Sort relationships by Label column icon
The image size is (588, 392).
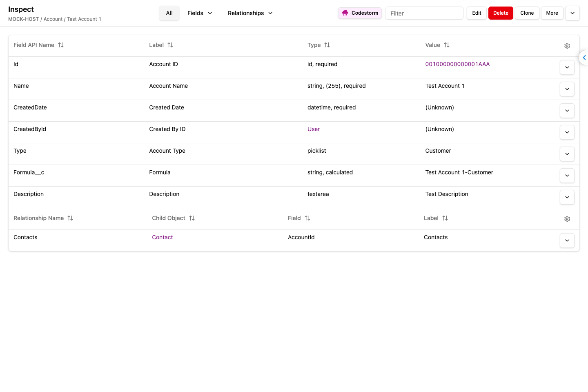tap(445, 218)
